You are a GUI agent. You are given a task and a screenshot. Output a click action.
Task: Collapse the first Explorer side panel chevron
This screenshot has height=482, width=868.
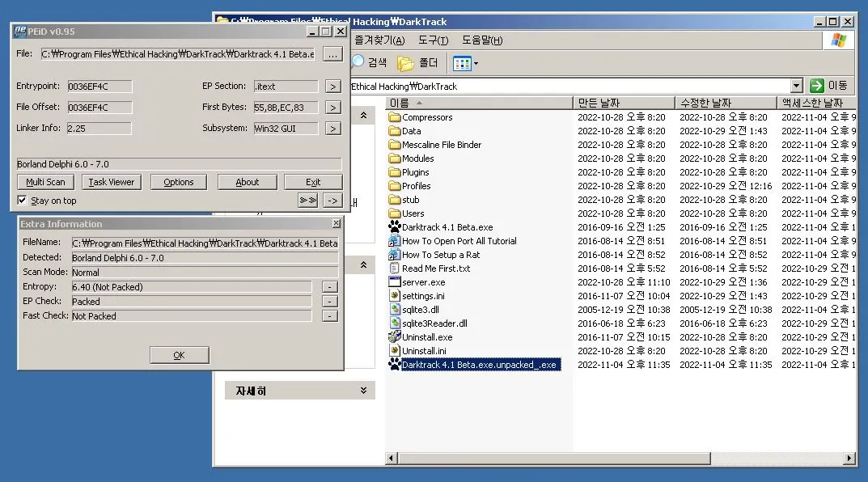point(364,115)
